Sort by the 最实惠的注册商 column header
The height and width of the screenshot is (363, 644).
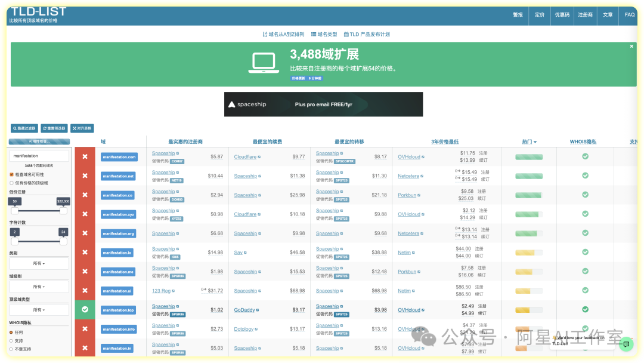coord(185,142)
